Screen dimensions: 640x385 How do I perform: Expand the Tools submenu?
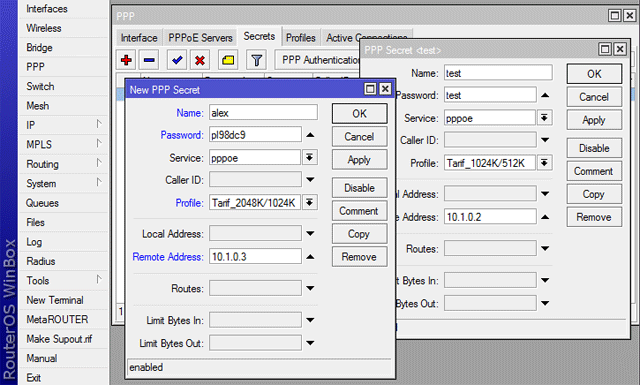pyautogui.click(x=63, y=280)
